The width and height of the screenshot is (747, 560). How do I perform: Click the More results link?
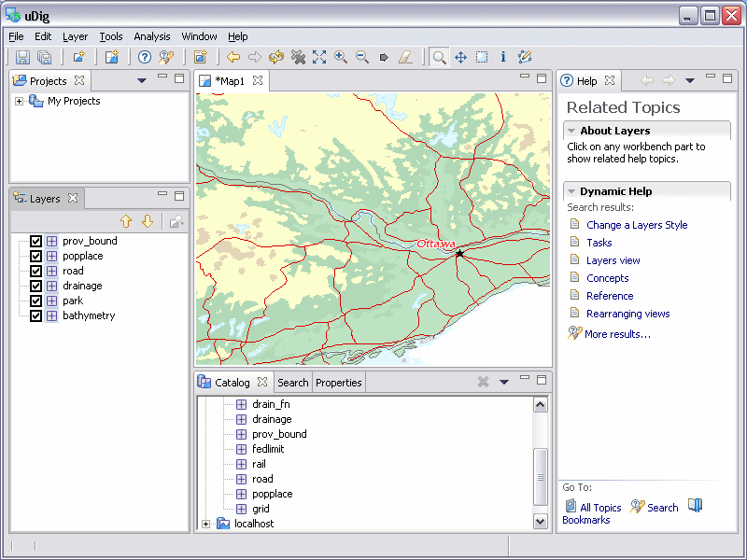(x=616, y=333)
